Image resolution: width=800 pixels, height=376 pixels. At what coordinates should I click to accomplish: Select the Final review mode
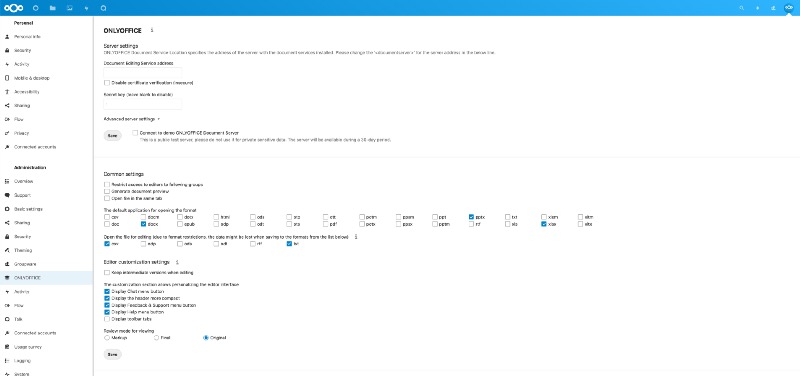coord(156,338)
